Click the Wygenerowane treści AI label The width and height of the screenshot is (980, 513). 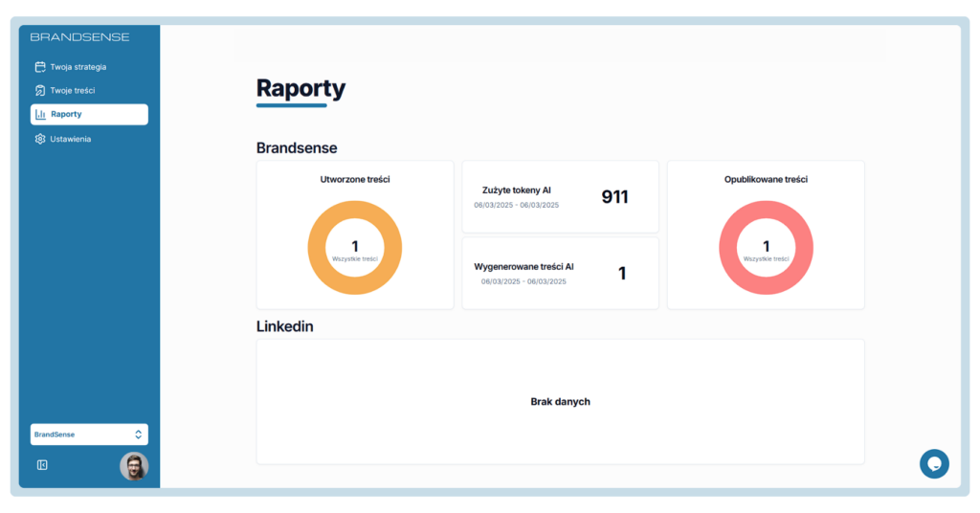523,267
